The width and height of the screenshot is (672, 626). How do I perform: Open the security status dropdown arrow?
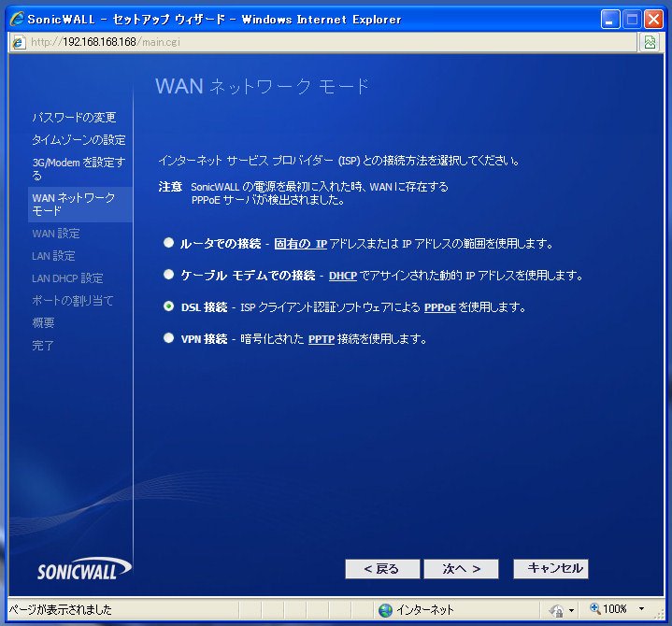(571, 610)
